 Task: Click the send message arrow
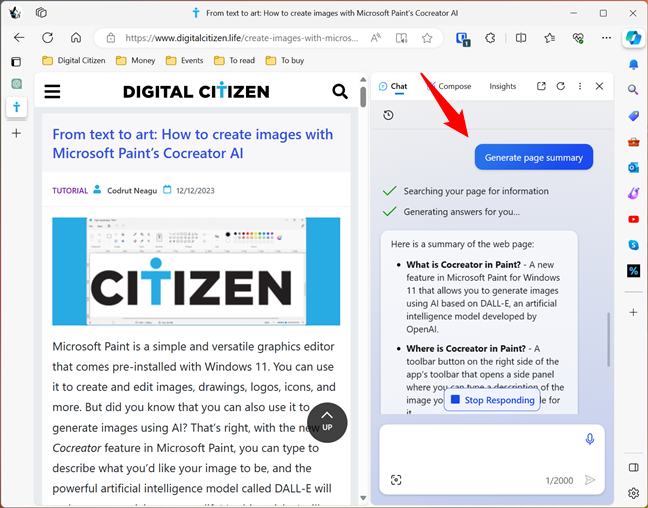[x=590, y=480]
